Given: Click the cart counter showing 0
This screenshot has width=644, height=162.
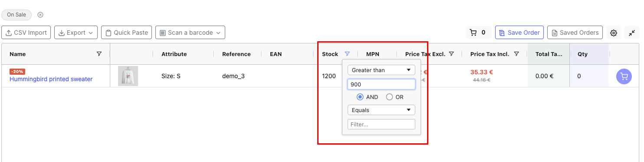Looking at the screenshot, I should click(478, 33).
